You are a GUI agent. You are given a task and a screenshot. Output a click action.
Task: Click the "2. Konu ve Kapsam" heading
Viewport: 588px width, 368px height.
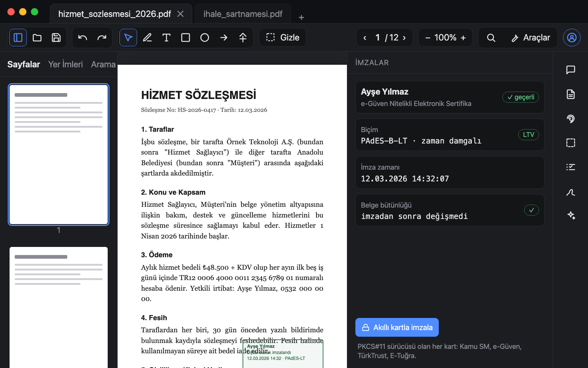point(173,192)
